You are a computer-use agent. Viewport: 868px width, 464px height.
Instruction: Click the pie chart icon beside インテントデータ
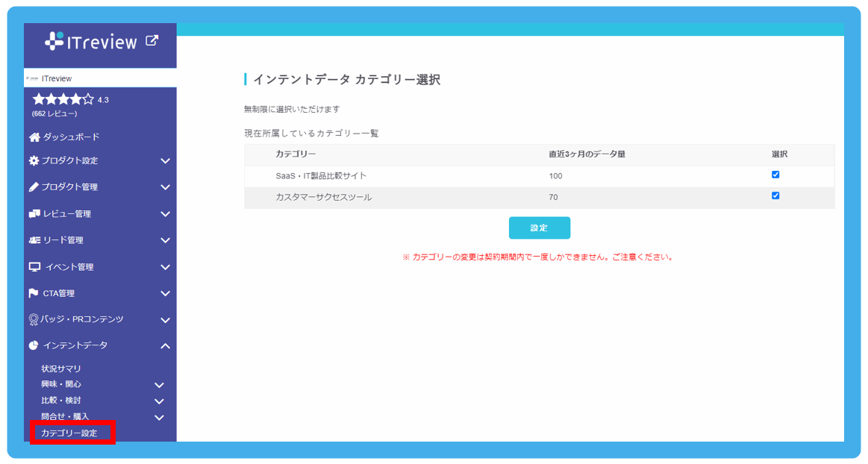click(x=34, y=345)
